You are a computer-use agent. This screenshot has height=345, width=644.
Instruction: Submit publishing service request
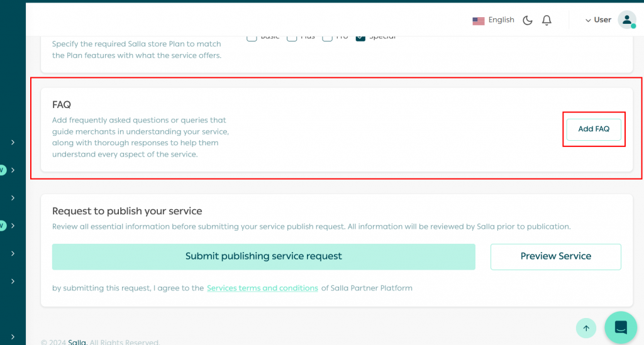[x=264, y=256]
